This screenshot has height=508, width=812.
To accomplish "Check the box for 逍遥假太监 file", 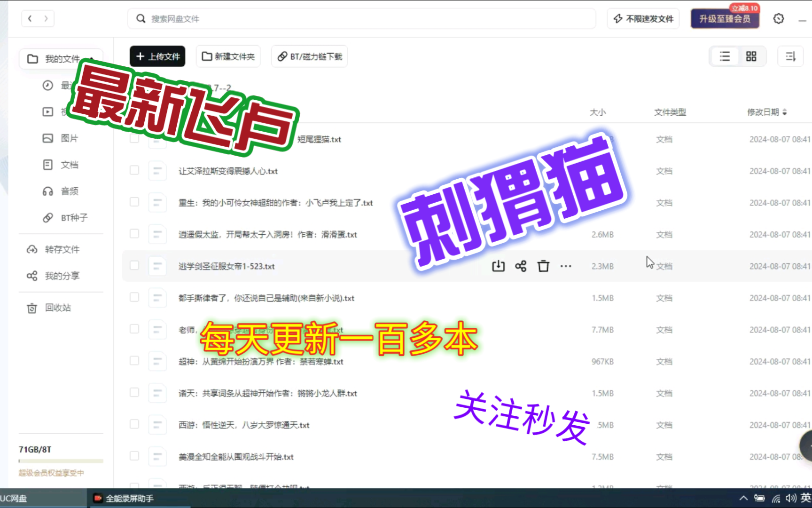I will click(x=134, y=233).
